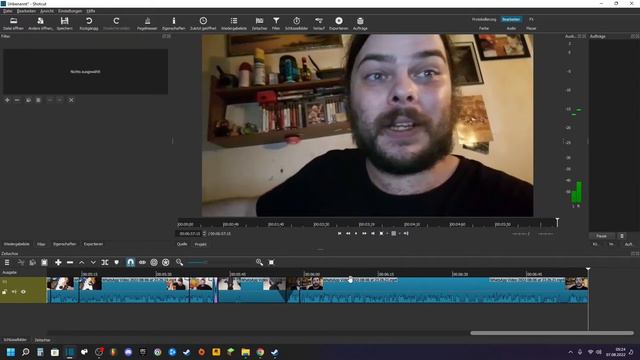Save the project with Speichern icon
Image resolution: width=640 pixels, height=360 pixels.
tap(64, 23)
